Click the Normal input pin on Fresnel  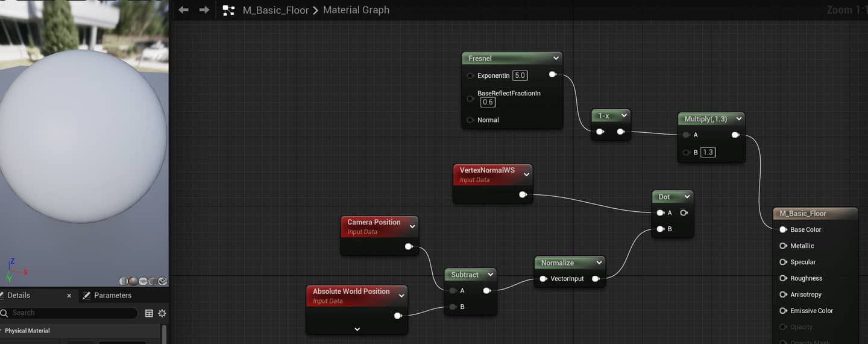point(470,120)
